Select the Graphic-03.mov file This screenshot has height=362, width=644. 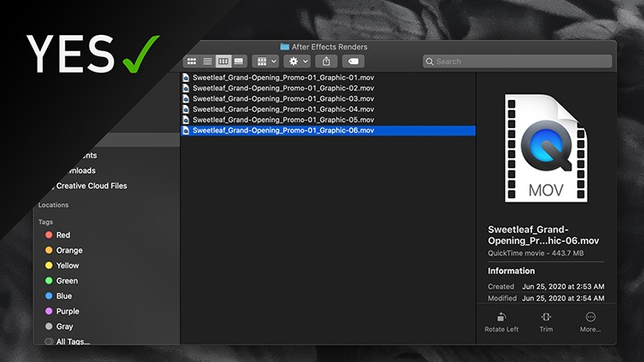click(282, 99)
